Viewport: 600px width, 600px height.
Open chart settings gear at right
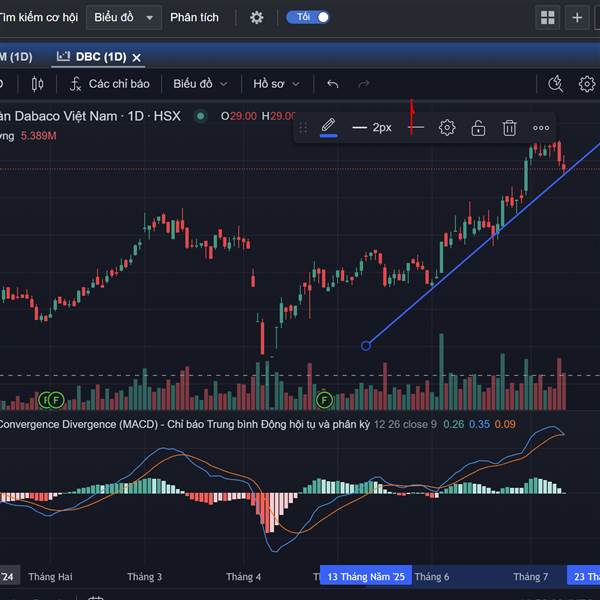[587, 84]
